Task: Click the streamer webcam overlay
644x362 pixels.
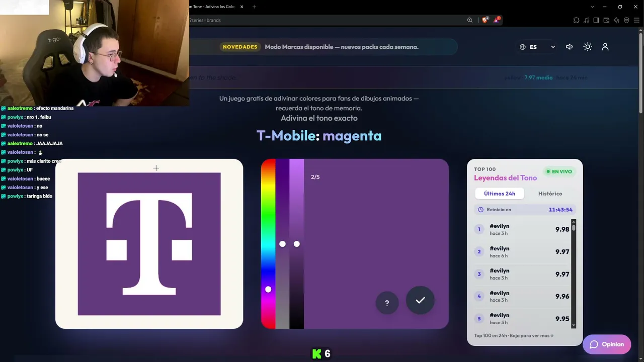Action: point(95,53)
